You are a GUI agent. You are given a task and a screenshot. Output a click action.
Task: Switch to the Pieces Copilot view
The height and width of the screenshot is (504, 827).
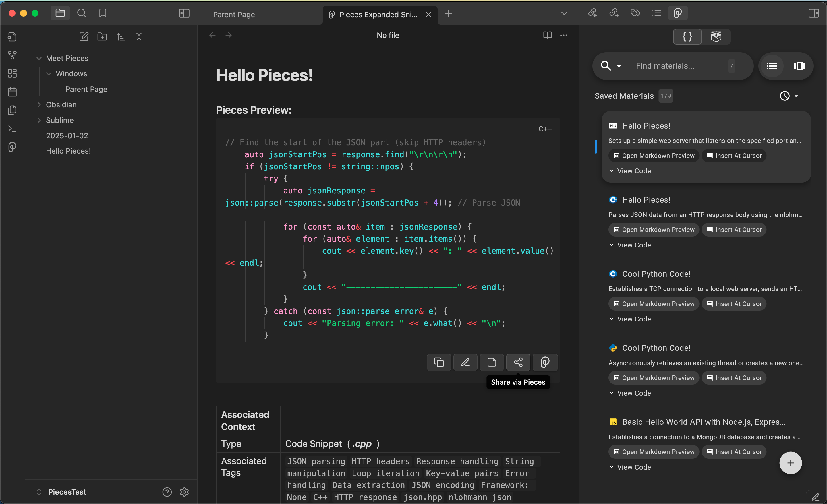click(x=716, y=36)
